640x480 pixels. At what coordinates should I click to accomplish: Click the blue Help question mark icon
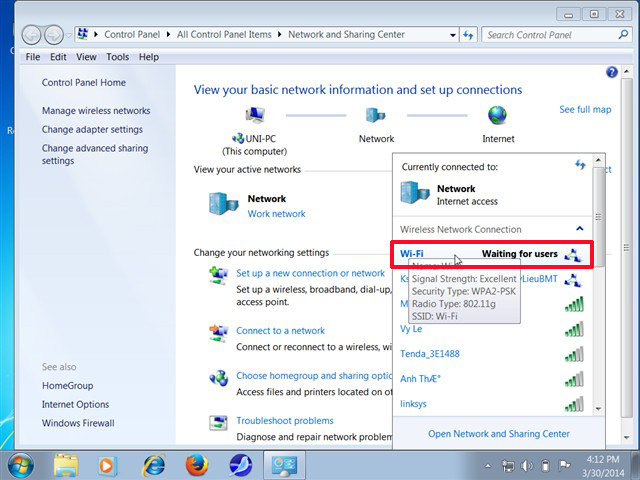612,73
